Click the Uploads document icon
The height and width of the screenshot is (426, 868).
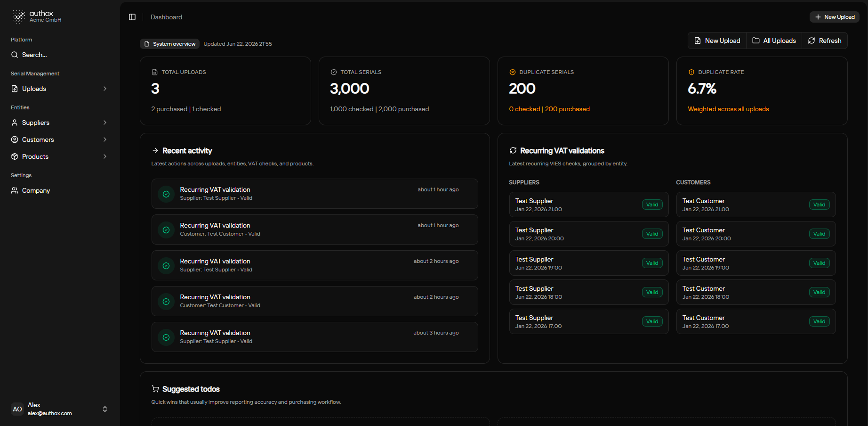point(15,89)
